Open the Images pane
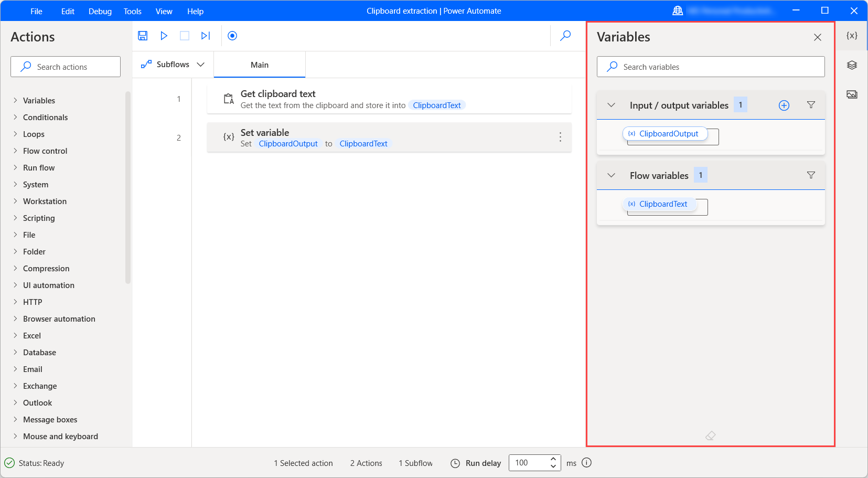868x478 pixels. click(x=852, y=94)
